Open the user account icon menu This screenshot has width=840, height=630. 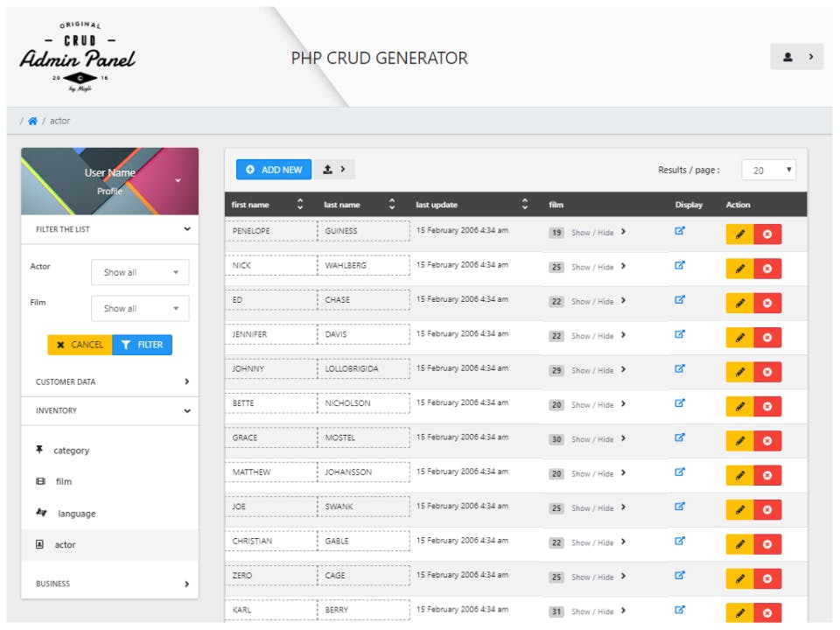tap(796, 57)
